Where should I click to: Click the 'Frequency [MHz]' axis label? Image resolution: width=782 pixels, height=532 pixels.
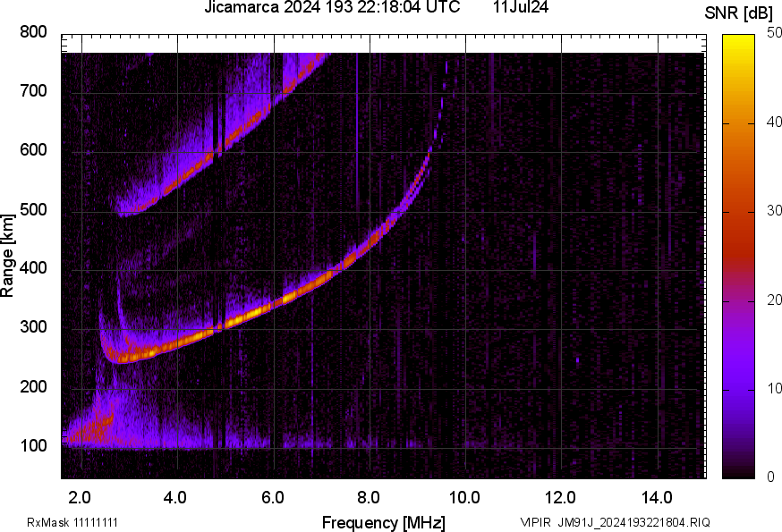(384, 522)
